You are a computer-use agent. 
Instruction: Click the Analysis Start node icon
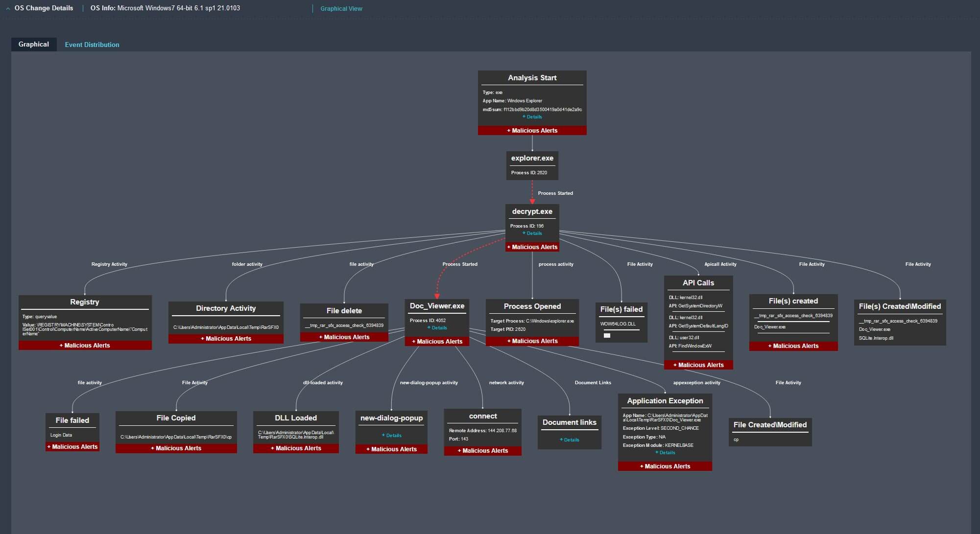(x=531, y=78)
